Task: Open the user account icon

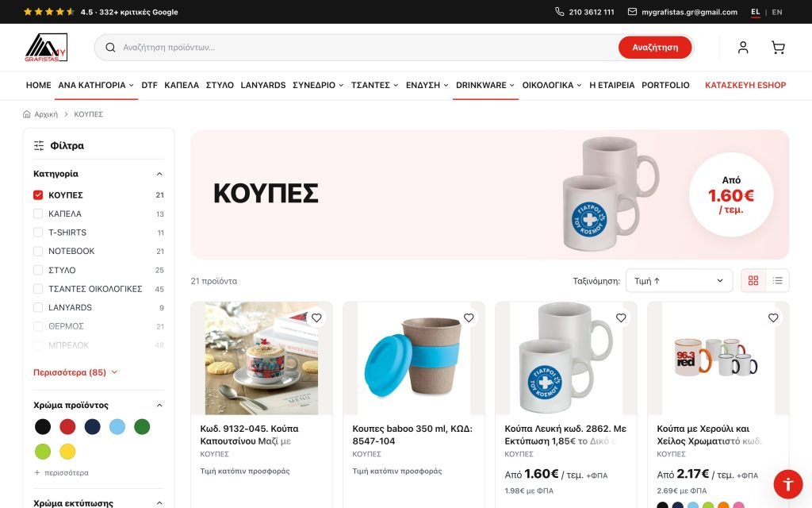Action: [742, 47]
